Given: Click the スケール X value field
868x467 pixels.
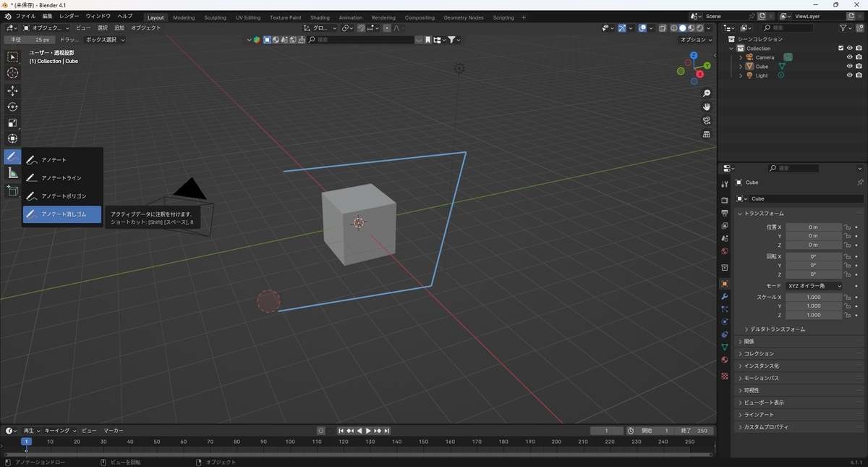Looking at the screenshot, I should [814, 297].
